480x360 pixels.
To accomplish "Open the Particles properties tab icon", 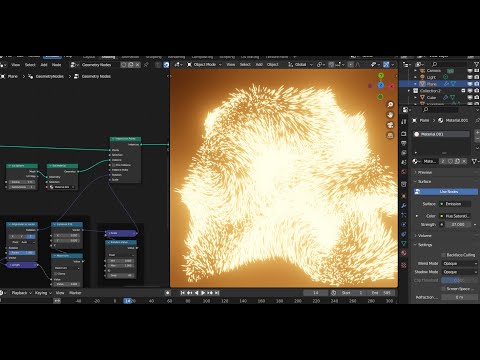I will tap(404, 215).
